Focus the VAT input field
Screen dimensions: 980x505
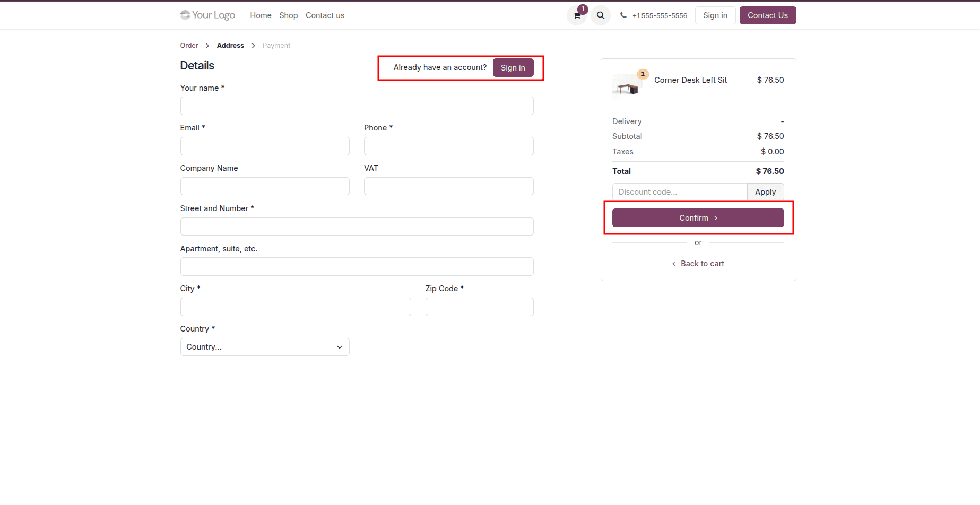[x=449, y=186]
